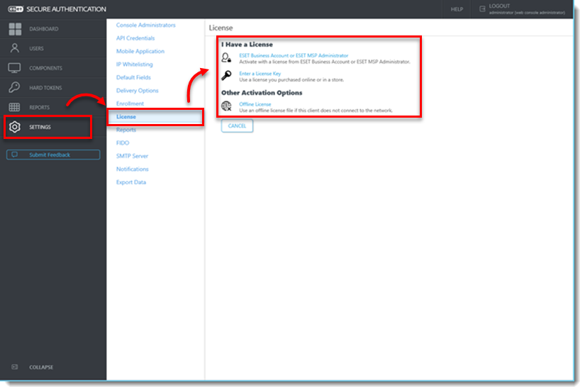585x392 pixels.
Task: Open Export Data settings
Action: point(131,182)
